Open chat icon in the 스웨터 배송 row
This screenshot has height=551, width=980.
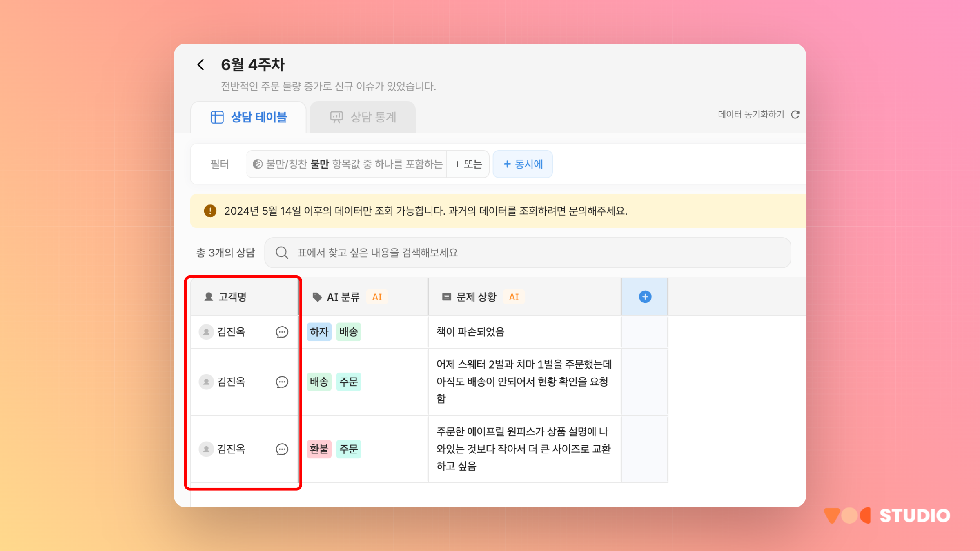tap(282, 382)
